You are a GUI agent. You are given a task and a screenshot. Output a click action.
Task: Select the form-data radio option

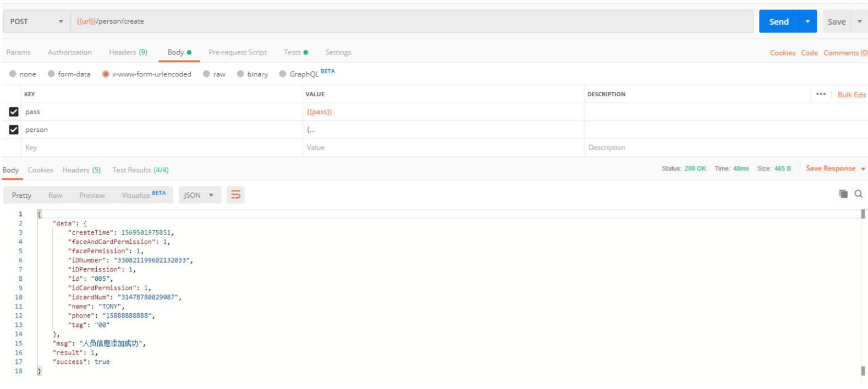pos(51,74)
